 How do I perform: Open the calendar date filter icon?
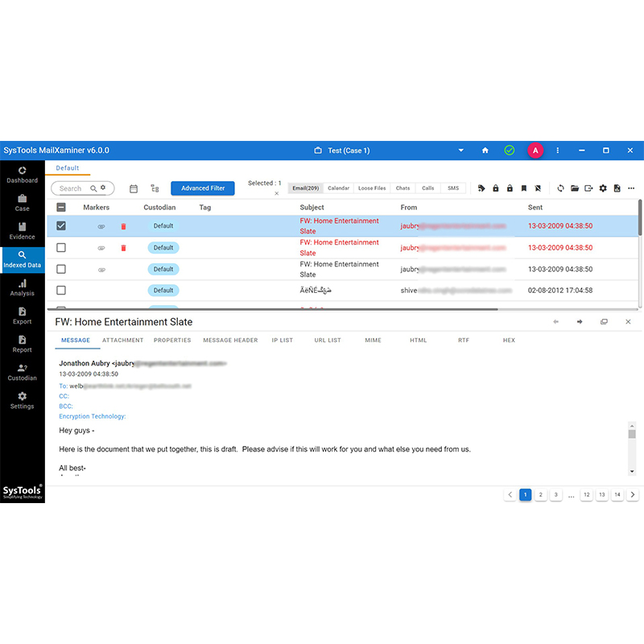[x=134, y=188]
